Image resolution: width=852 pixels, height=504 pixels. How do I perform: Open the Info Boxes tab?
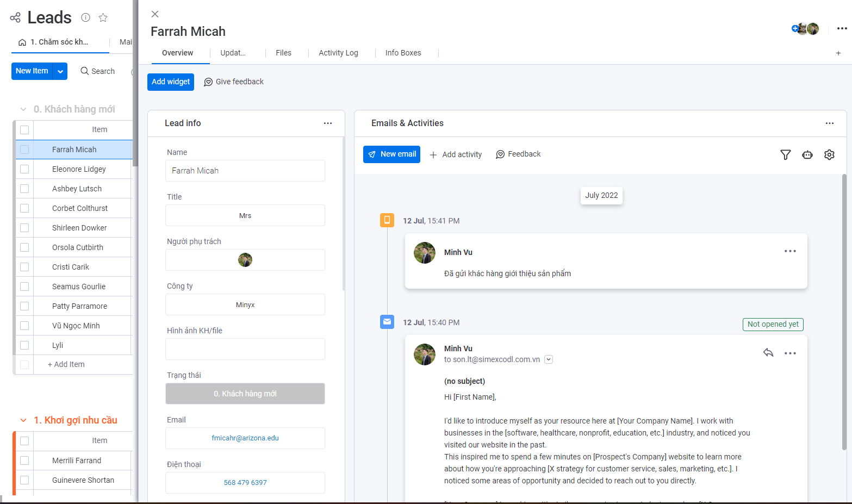(x=403, y=53)
